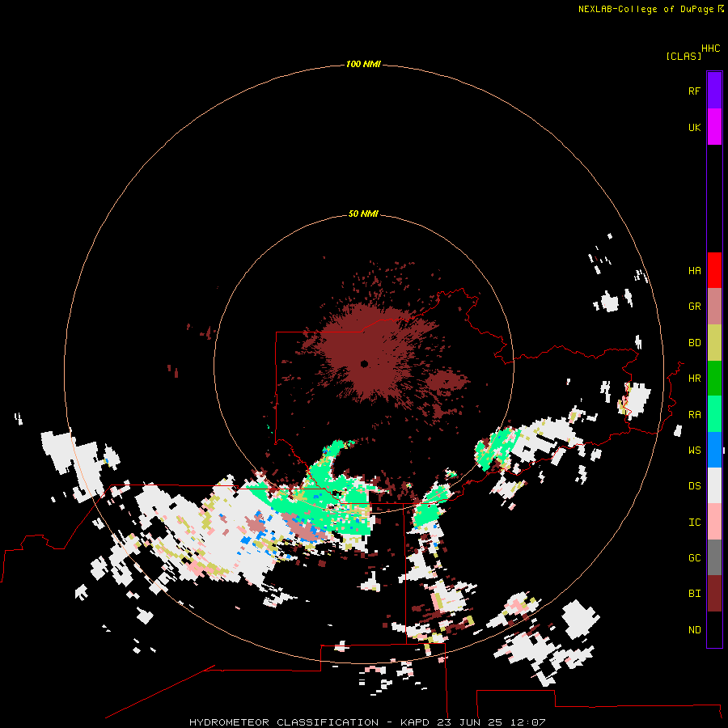Click the GC legend label
This screenshot has width=728, height=728.
click(695, 558)
